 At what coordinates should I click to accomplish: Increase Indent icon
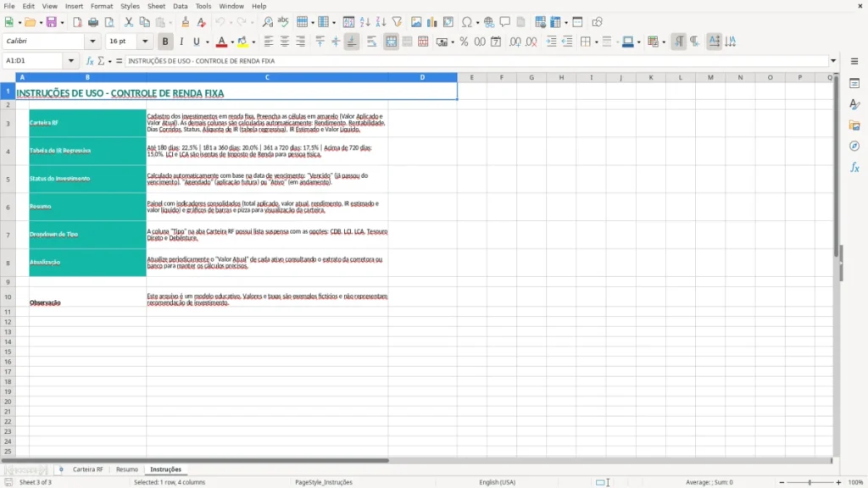click(551, 42)
